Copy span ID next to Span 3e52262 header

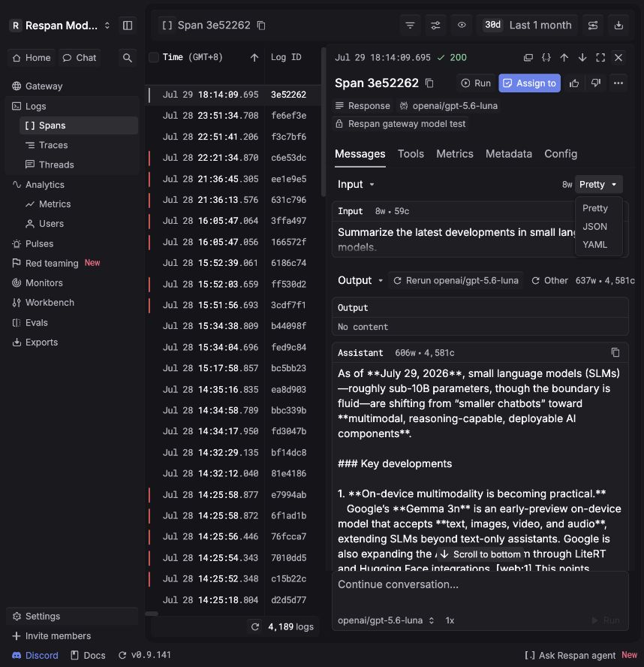click(261, 26)
